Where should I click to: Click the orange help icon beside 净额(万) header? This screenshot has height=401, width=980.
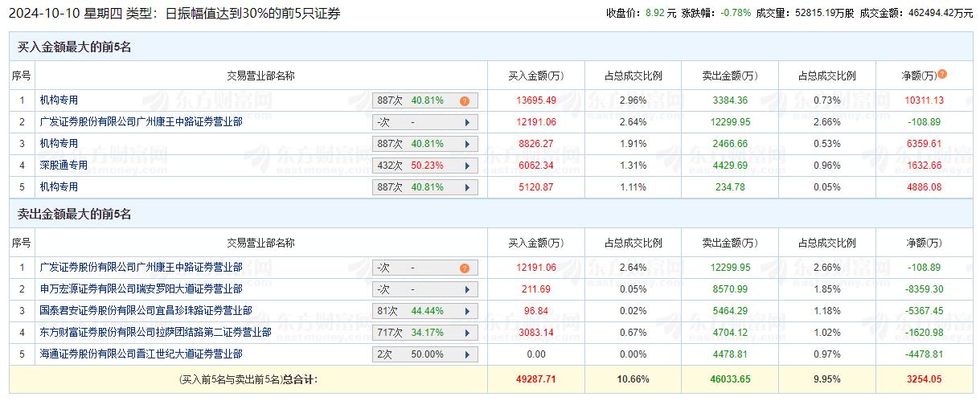942,74
